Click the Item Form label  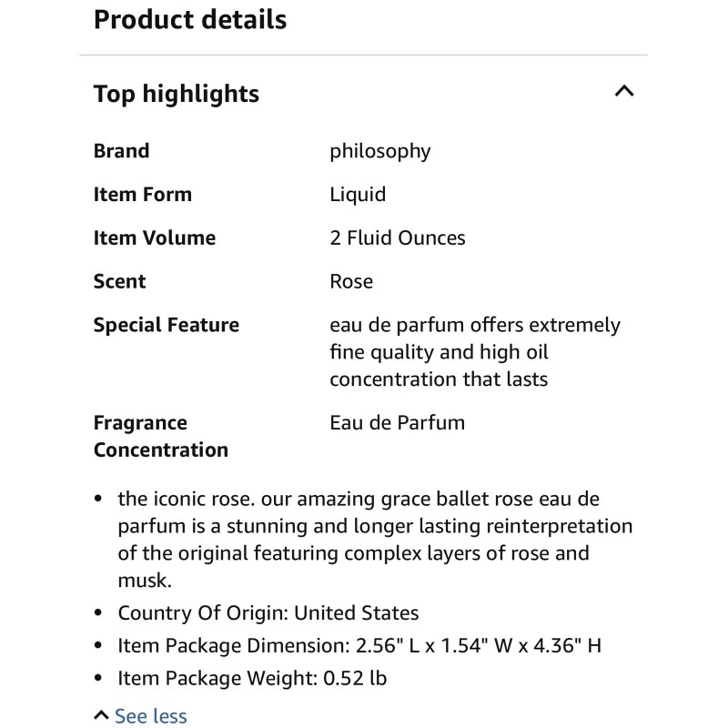coord(142,195)
